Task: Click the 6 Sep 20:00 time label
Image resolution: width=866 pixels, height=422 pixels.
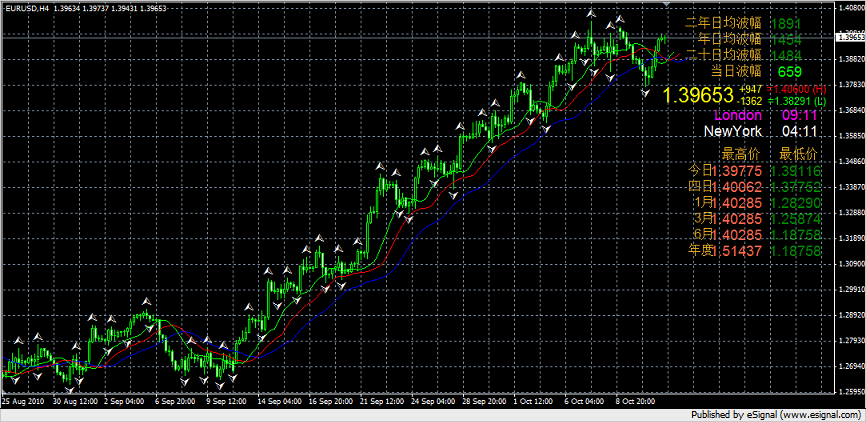Action: click(x=176, y=402)
